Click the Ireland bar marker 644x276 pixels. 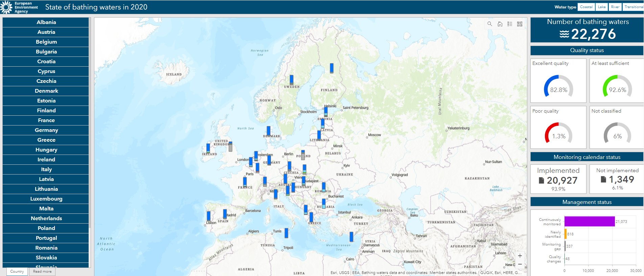pos(208,148)
